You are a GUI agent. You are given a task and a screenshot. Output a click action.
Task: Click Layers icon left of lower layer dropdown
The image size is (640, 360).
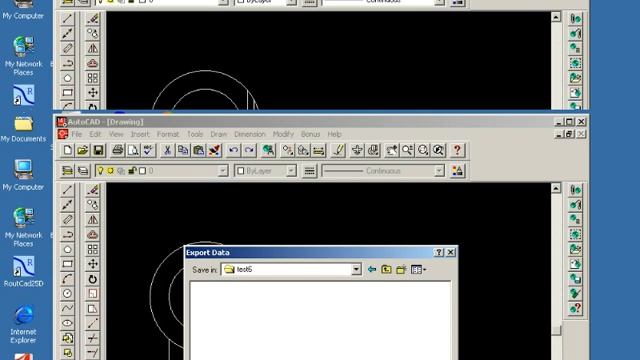pyautogui.click(x=83, y=171)
